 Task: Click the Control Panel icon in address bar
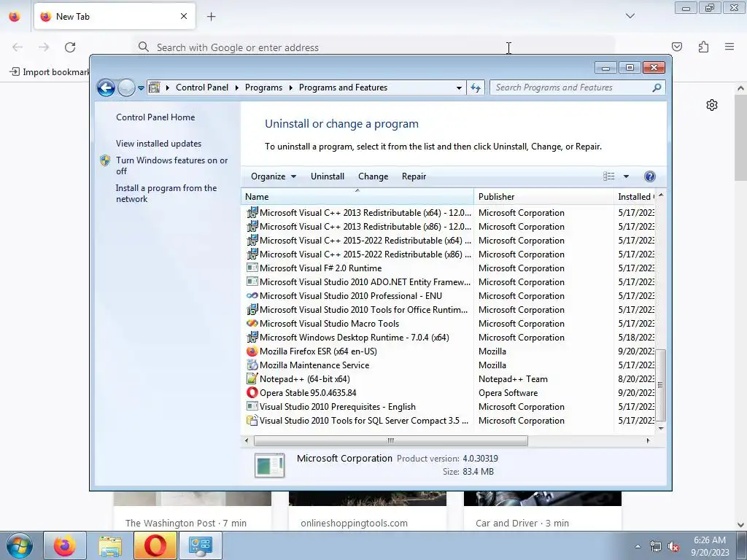point(155,87)
